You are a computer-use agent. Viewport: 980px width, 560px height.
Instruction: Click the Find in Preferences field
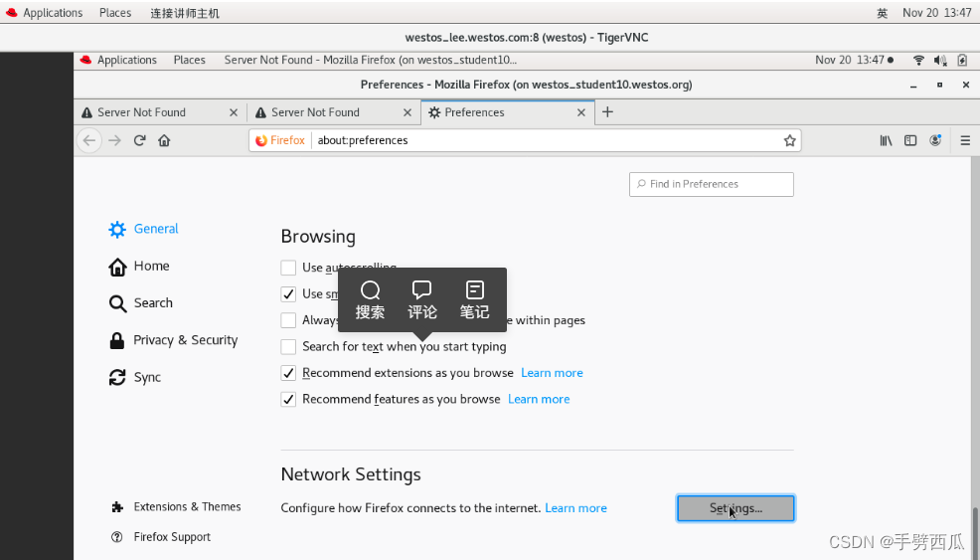point(712,185)
